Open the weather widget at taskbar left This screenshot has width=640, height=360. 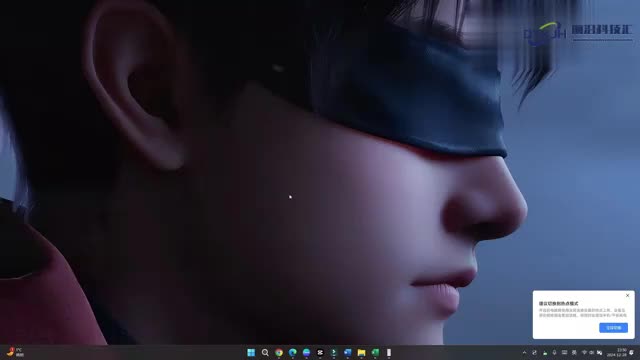pyautogui.click(x=15, y=352)
